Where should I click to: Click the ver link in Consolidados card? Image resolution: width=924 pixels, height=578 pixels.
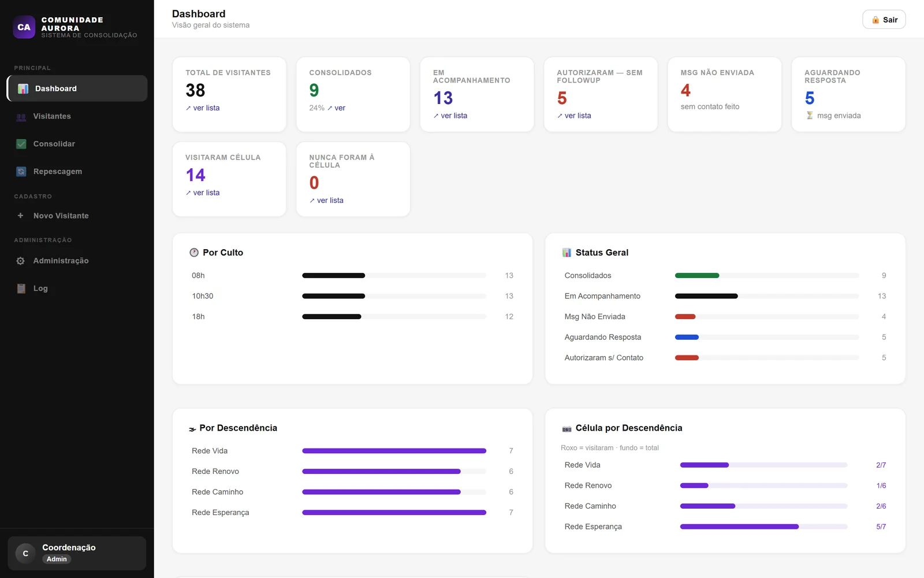(x=336, y=108)
